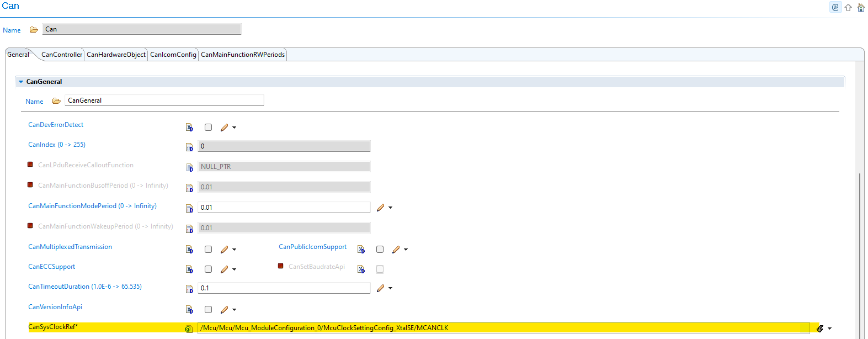Click the pencil edit icon for CanMainFunctionModePeriod
The image size is (868, 339).
(380, 208)
